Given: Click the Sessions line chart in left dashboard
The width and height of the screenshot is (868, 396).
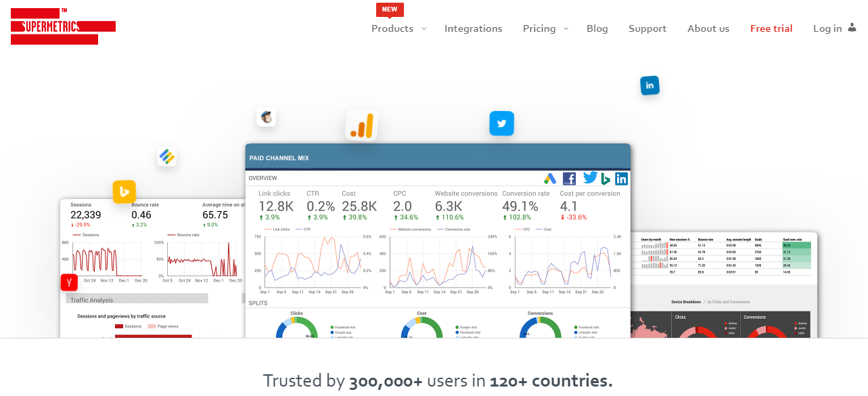Looking at the screenshot, I should [x=105, y=259].
